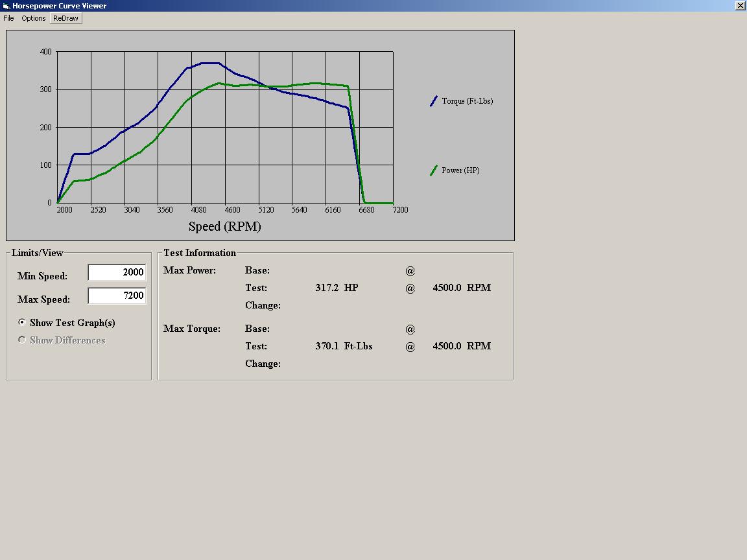Click the Torque (Ft-Lbs) legend label

pyautogui.click(x=468, y=101)
